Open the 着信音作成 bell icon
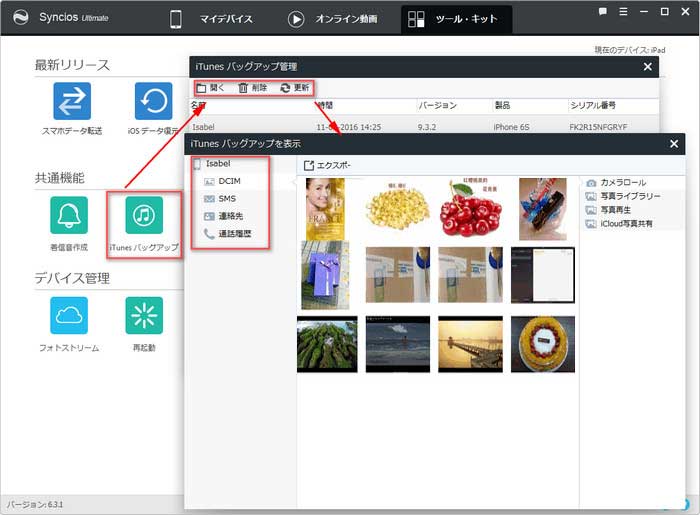The height and width of the screenshot is (515, 700). [69, 215]
